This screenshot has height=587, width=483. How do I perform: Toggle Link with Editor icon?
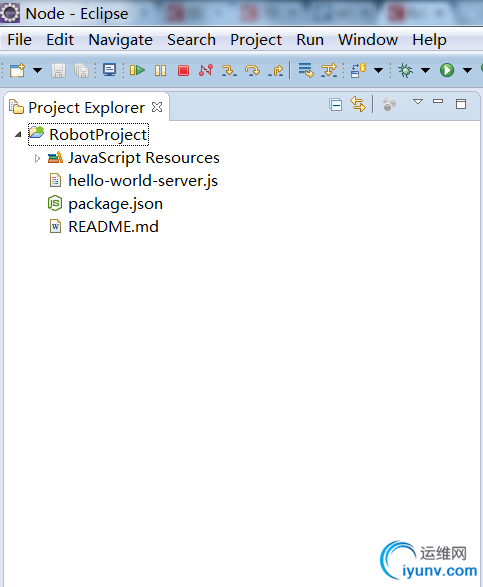click(x=358, y=104)
